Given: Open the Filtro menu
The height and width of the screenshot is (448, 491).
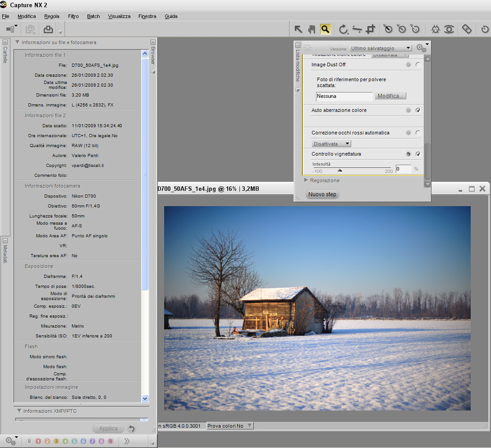Looking at the screenshot, I should 73,16.
